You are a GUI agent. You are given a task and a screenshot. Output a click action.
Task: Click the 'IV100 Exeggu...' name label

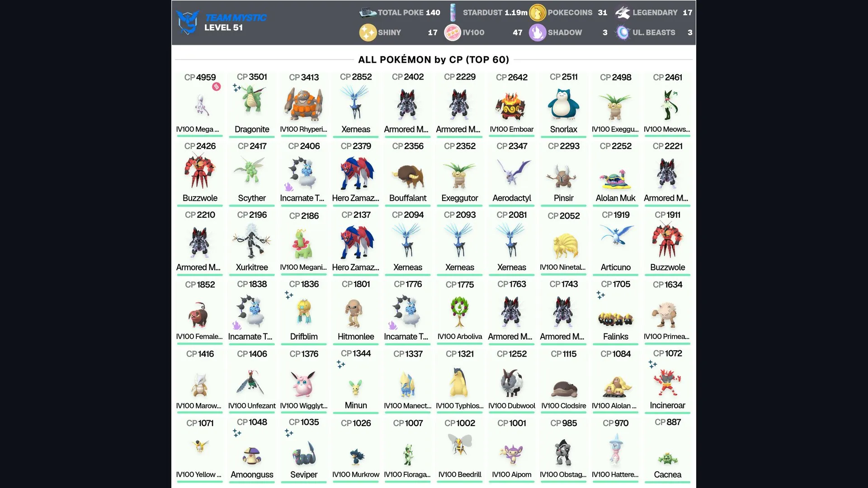pos(615,129)
